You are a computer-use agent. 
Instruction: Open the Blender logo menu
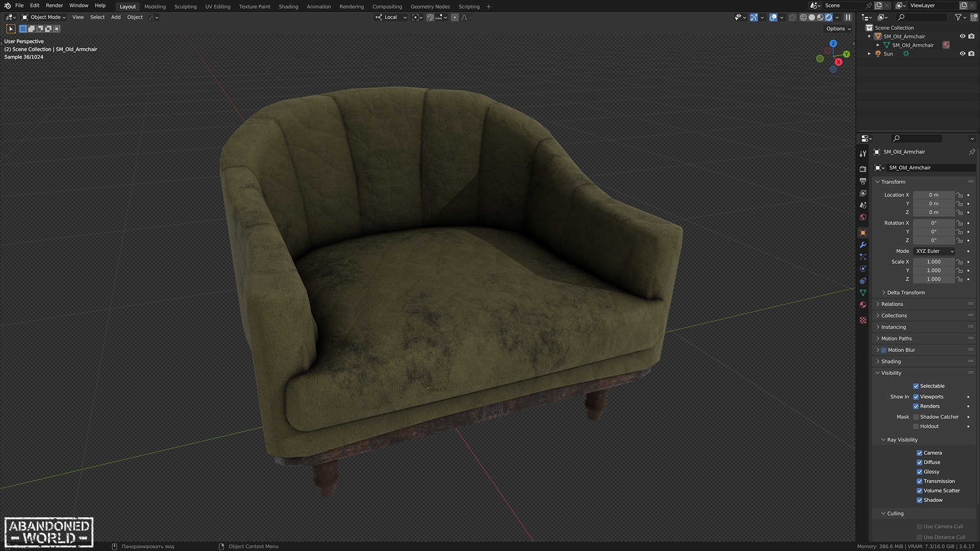pyautogui.click(x=7, y=6)
